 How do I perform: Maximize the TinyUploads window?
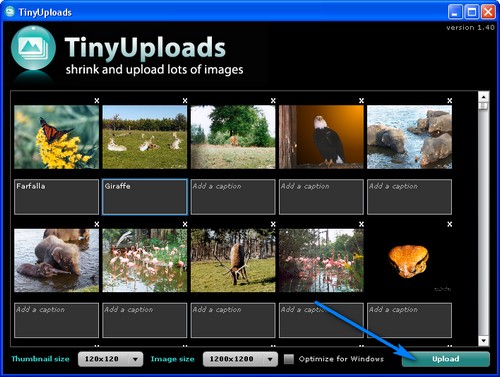pyautogui.click(x=472, y=12)
